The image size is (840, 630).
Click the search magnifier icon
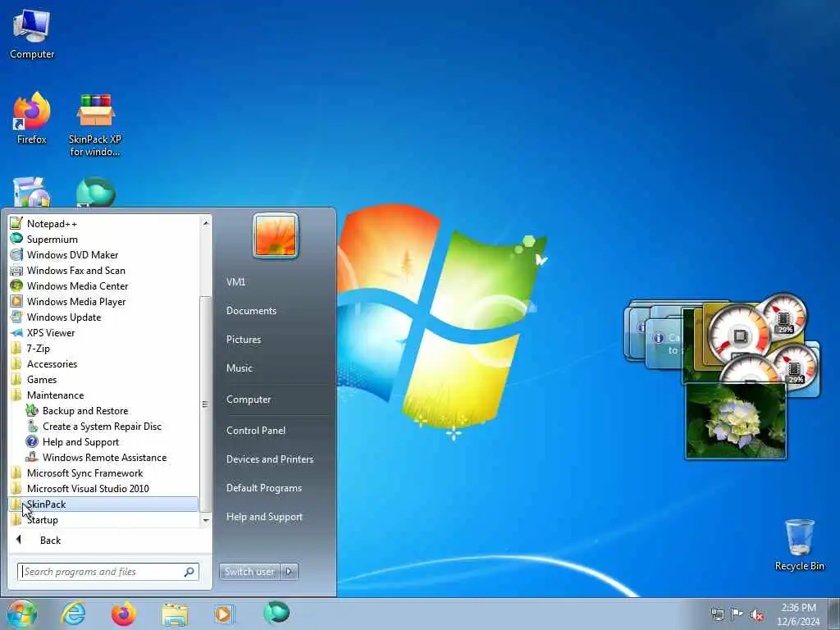pos(189,572)
